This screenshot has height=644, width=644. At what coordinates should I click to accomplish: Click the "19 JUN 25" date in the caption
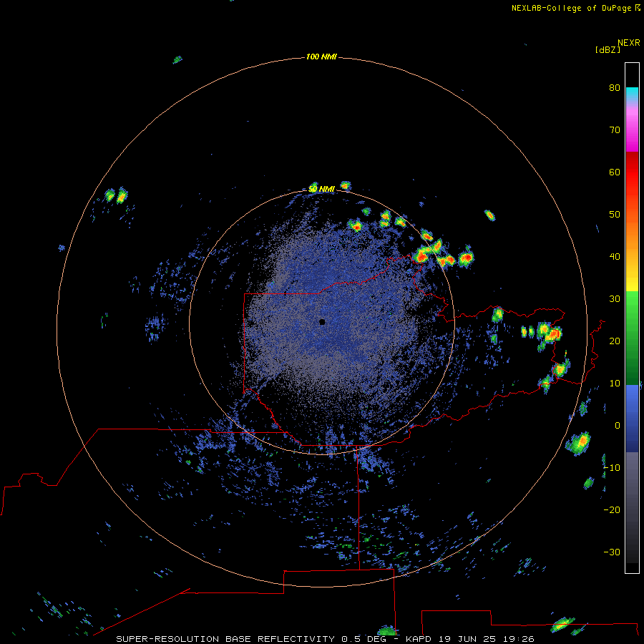[x=468, y=639]
